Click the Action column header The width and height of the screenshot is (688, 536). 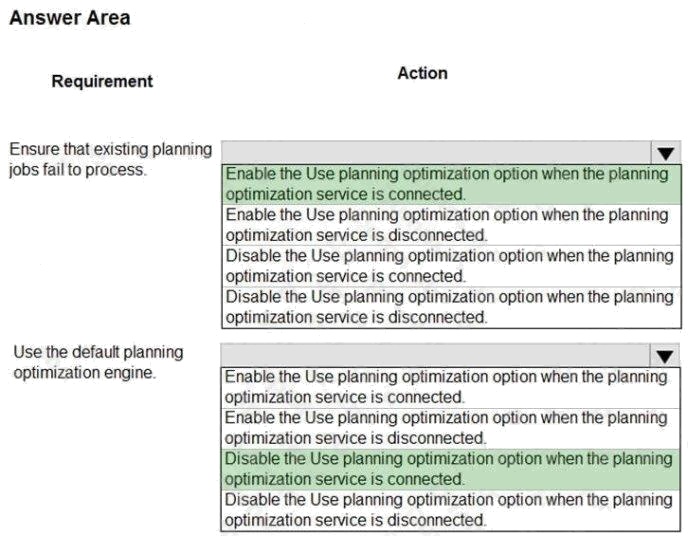pyautogui.click(x=422, y=73)
